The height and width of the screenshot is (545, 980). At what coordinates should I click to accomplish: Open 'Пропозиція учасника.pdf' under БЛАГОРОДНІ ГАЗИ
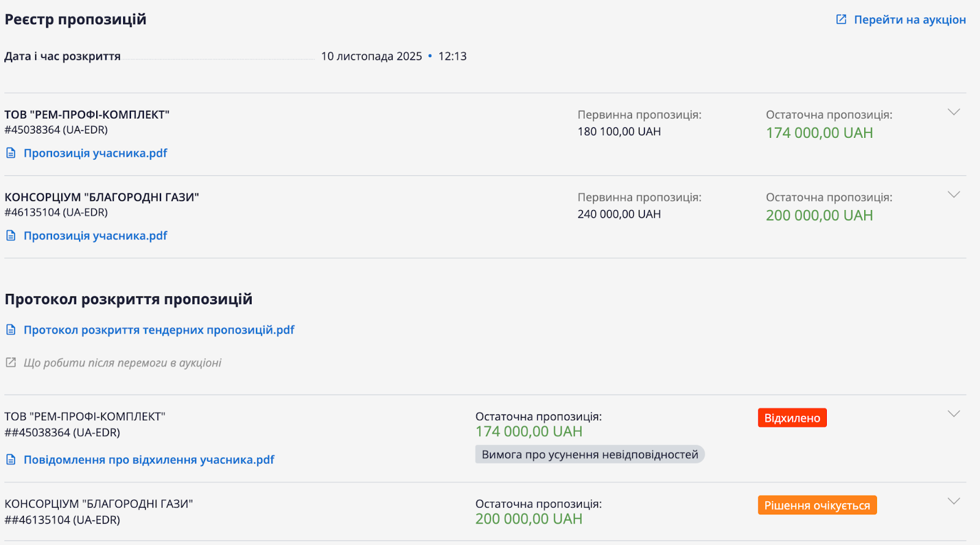[x=96, y=236]
